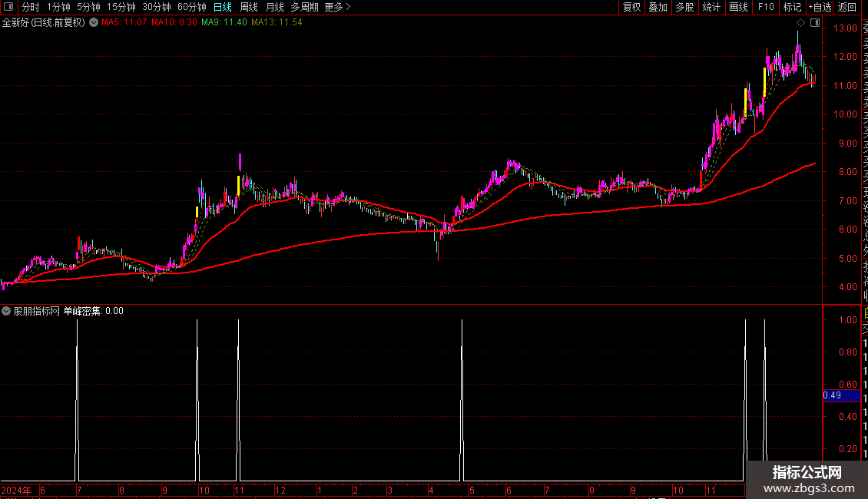Image resolution: width=868 pixels, height=499 pixels.
Task: Select the 30分钟 period tab
Action: [x=157, y=7]
